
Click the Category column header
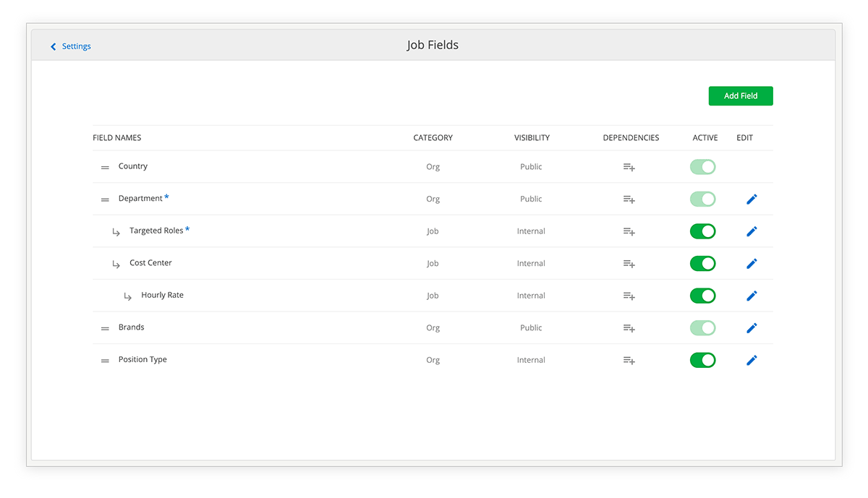[x=433, y=138]
